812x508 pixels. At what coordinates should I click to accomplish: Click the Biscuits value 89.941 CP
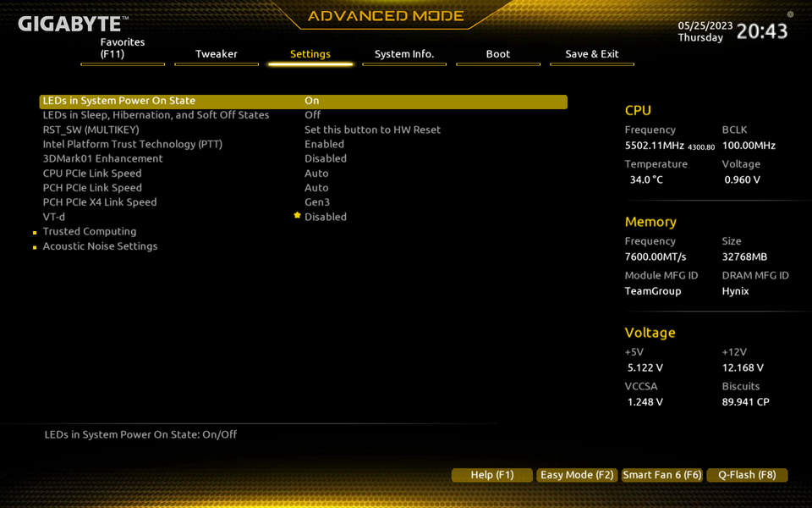coord(746,402)
